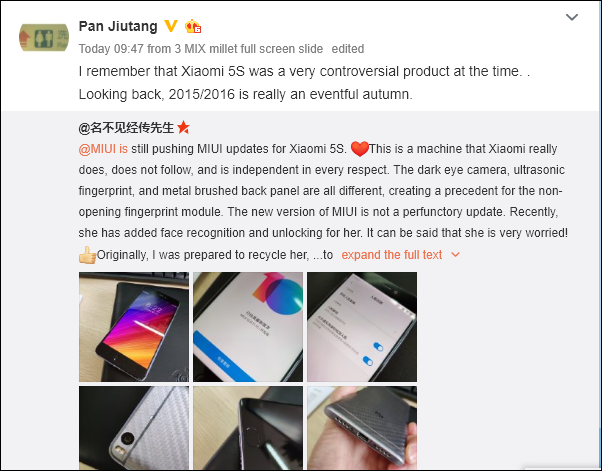Open photo of phone rear camera closeup
Viewport: 602px width, 471px height.
[134, 428]
